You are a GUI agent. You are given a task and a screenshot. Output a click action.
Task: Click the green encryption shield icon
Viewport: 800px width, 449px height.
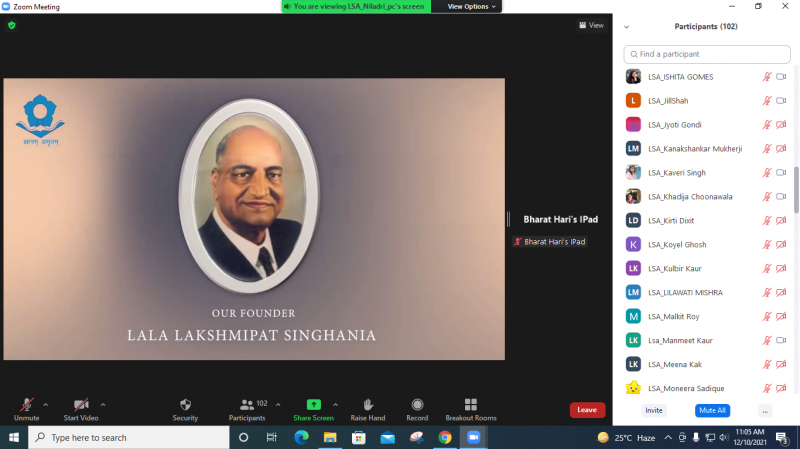(x=12, y=25)
